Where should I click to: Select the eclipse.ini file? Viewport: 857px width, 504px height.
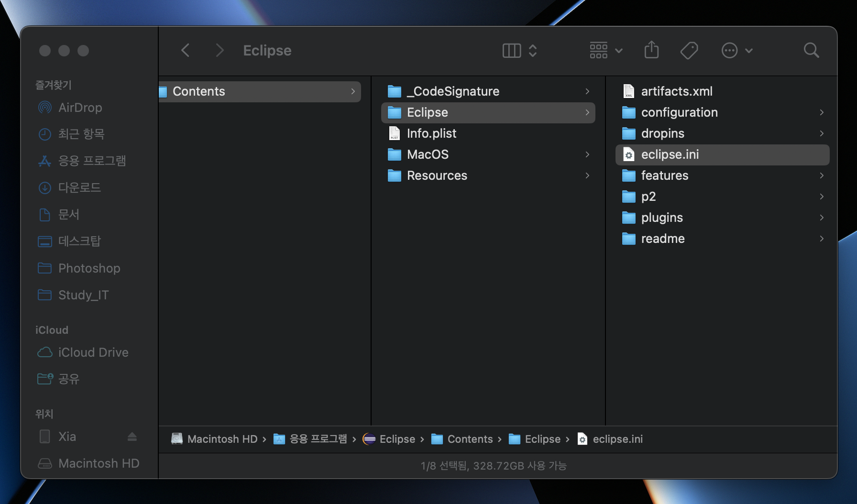723,154
